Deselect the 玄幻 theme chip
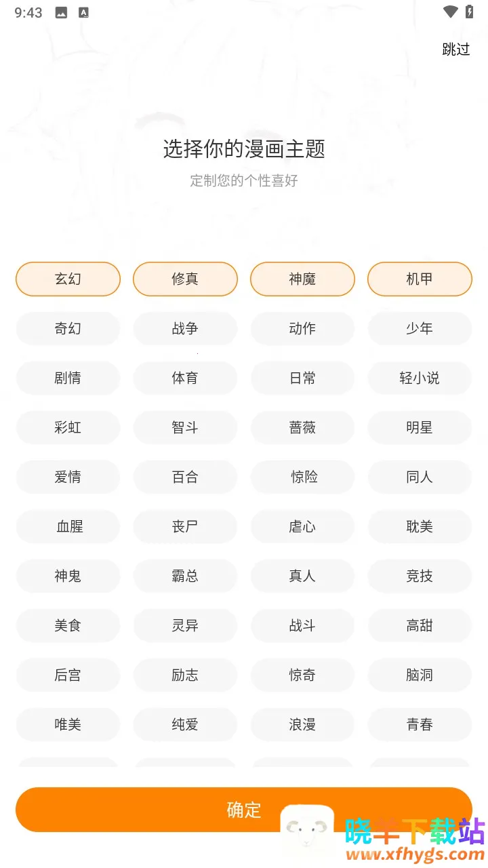The height and width of the screenshot is (868, 488). coord(68,279)
